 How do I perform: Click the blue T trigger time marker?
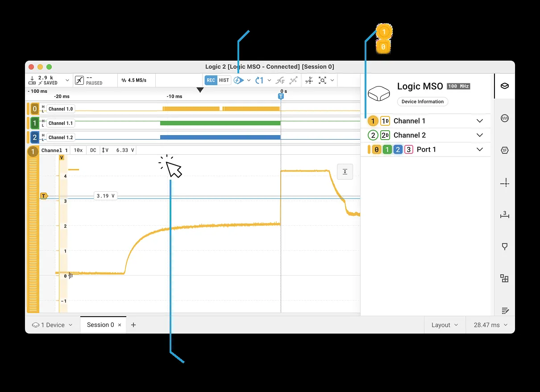(281, 96)
